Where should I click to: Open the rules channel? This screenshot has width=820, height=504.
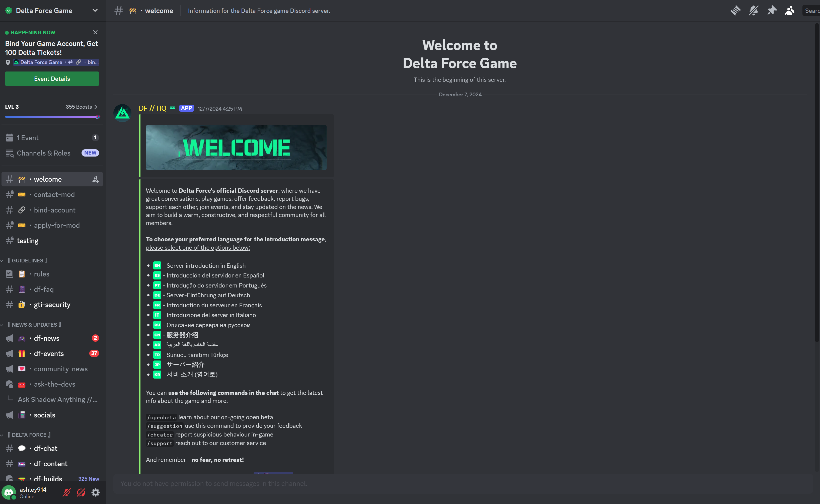click(52, 274)
